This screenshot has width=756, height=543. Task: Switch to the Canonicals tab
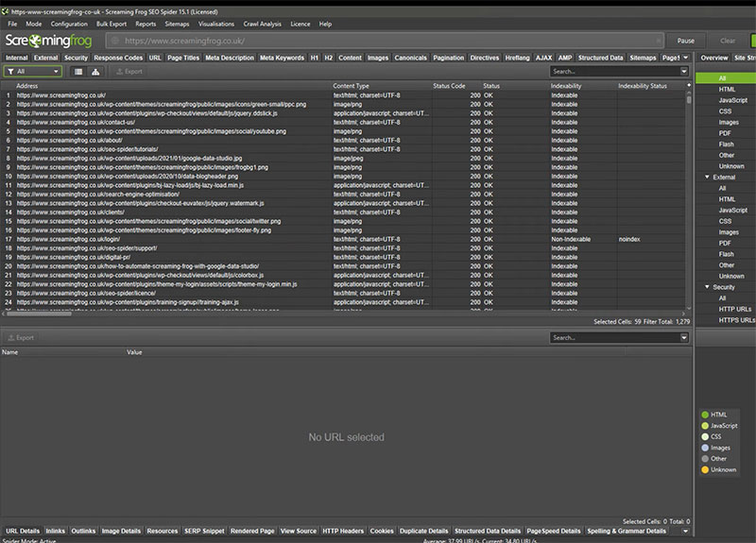[x=410, y=58]
